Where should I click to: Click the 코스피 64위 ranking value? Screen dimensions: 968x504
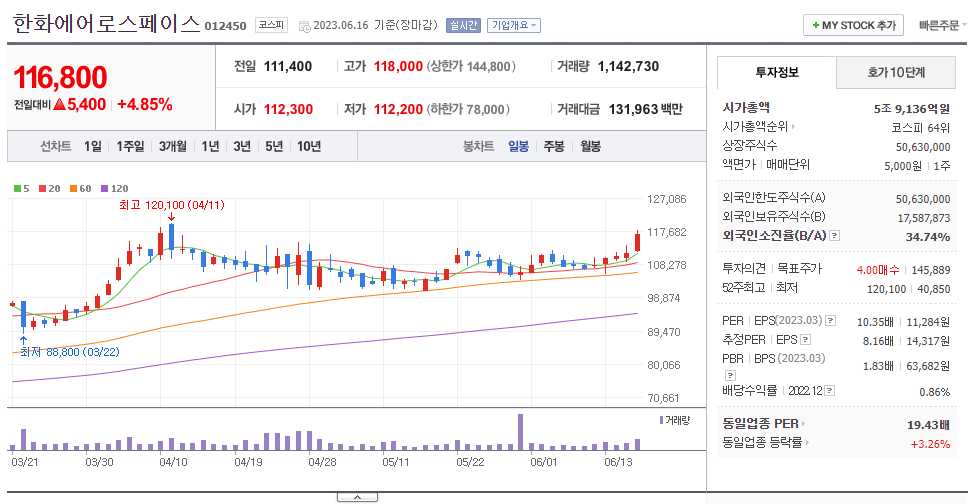coord(921,128)
